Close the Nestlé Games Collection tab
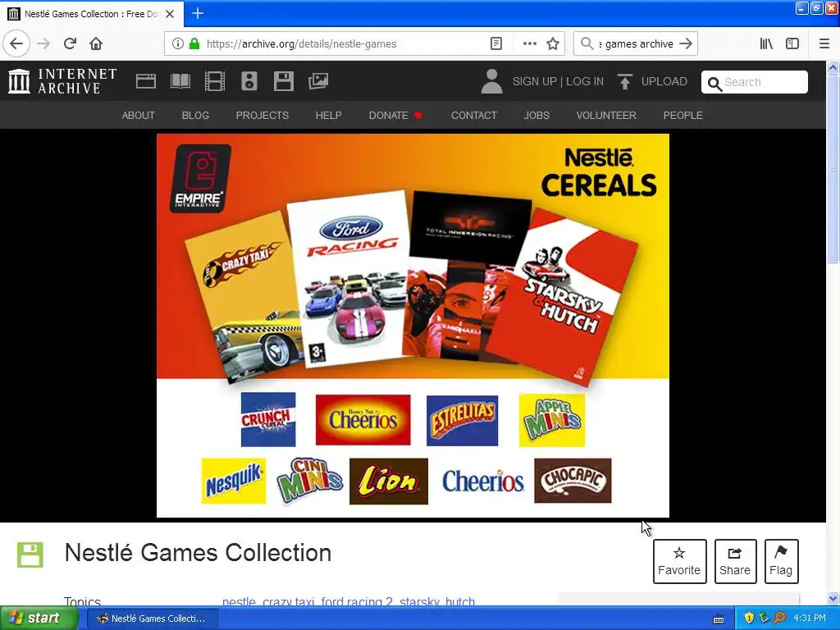This screenshot has width=840, height=630. click(x=170, y=14)
